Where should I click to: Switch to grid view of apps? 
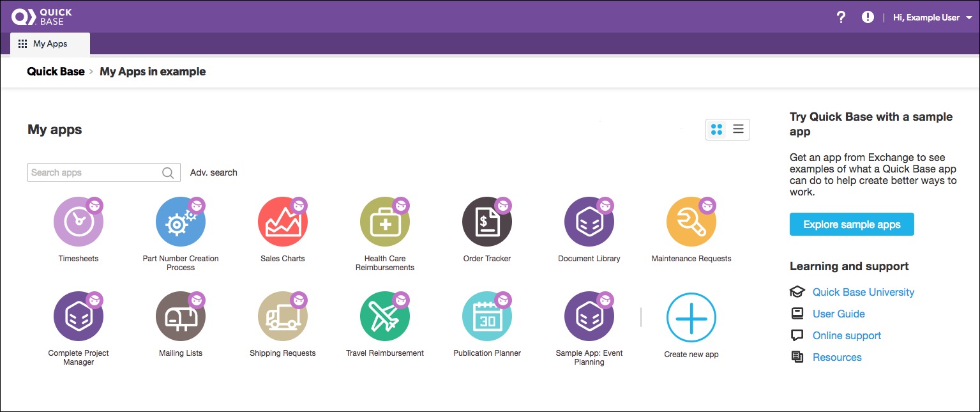[716, 130]
